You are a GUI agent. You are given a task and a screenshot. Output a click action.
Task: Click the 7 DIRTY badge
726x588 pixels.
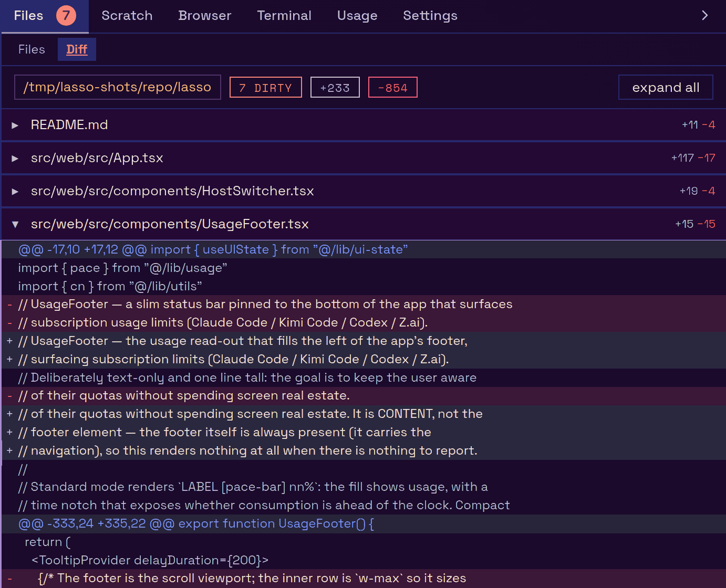pyautogui.click(x=266, y=87)
